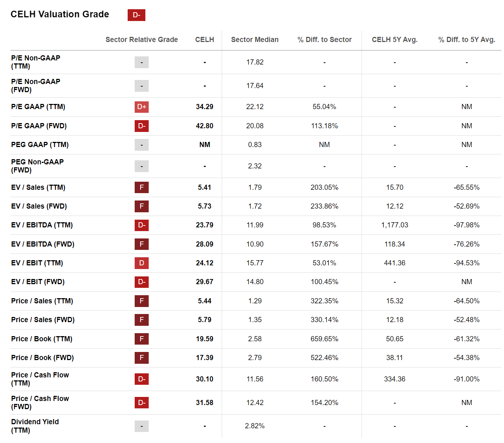The image size is (504, 443).
Task: Click the D- grade badge for P/E GAAP (FWD)
Action: [142, 126]
